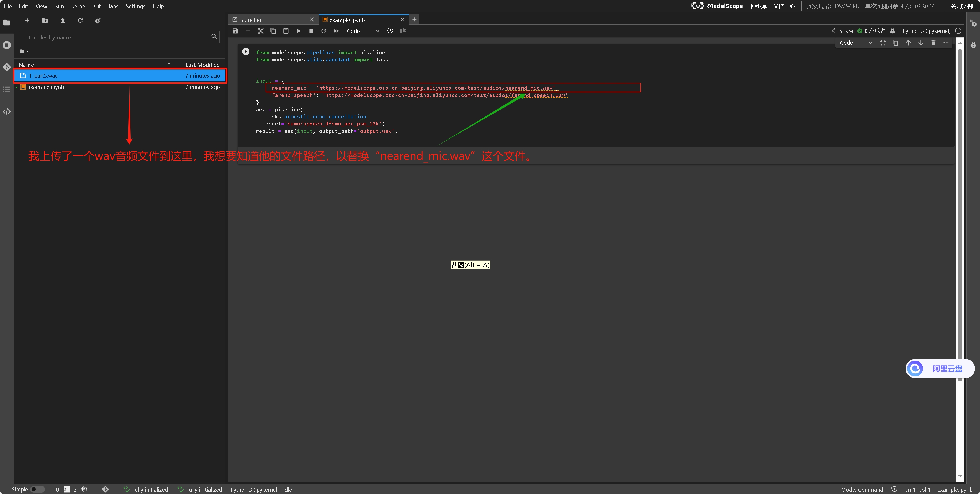This screenshot has width=980, height=494.
Task: Cut the selected cell with scissors icon
Action: click(261, 31)
